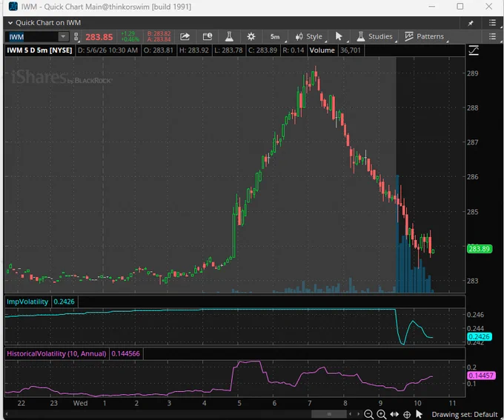This screenshot has height=420, width=504.
Task: Click the bid/ask quote B: 283.82
Action: [159, 34]
